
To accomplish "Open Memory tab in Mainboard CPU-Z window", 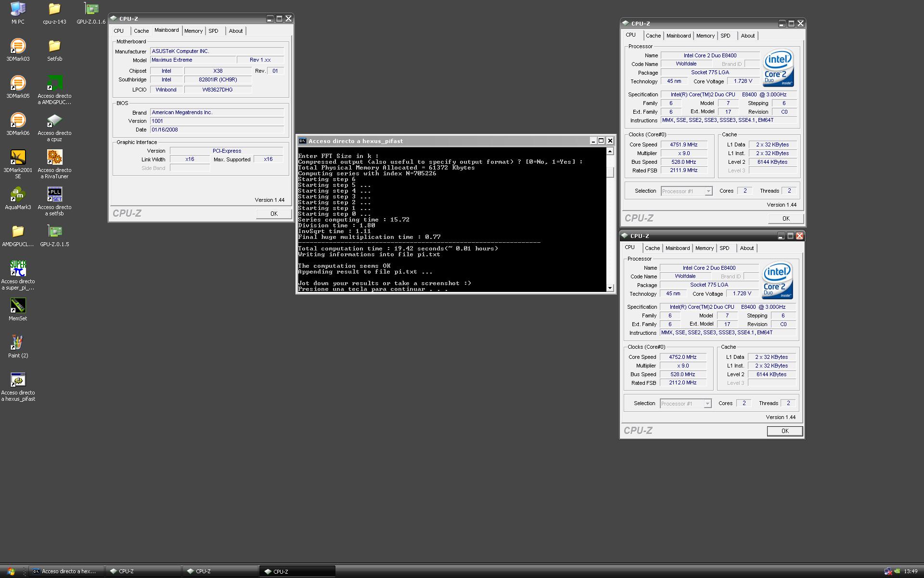I will click(x=193, y=31).
